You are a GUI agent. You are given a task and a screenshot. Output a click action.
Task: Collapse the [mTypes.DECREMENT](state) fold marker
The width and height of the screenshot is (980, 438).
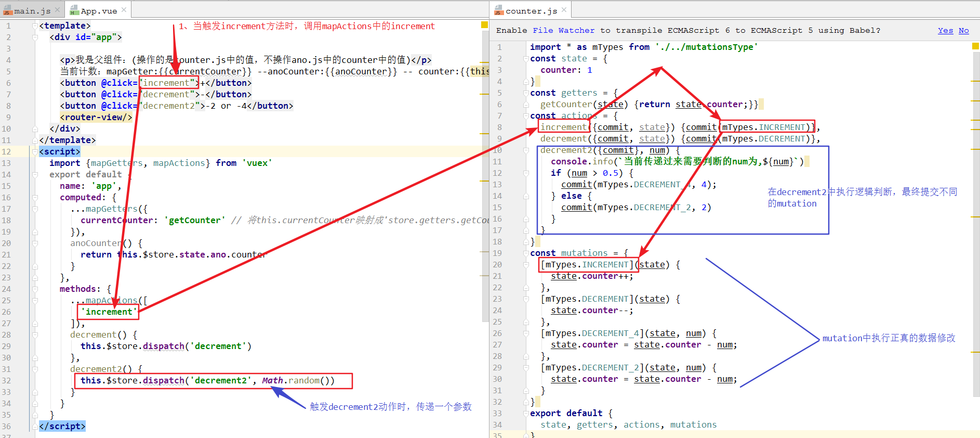click(x=526, y=299)
